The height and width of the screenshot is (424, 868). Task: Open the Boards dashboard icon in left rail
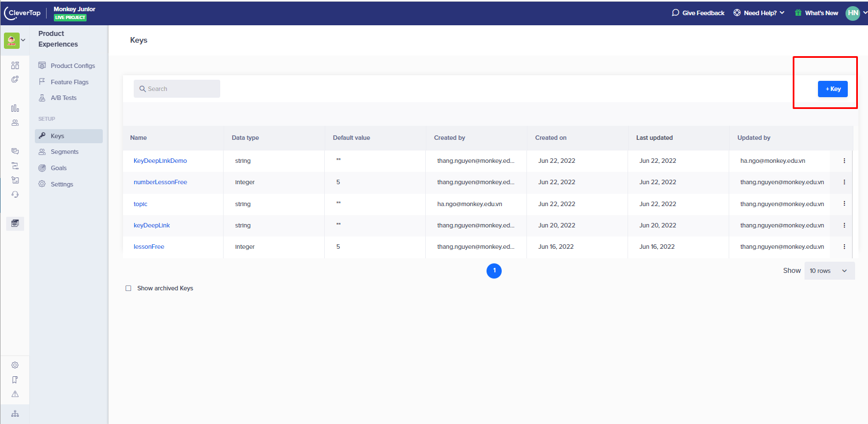coord(15,66)
